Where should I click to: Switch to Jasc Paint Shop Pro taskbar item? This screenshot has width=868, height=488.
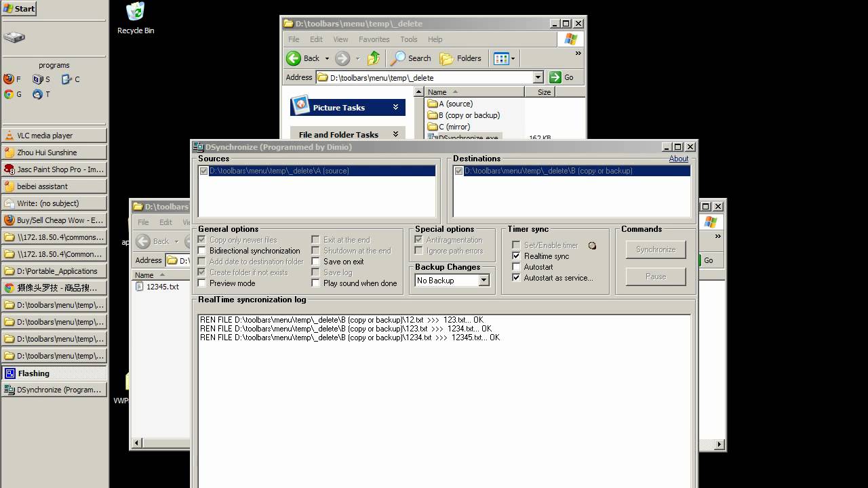[54, 169]
